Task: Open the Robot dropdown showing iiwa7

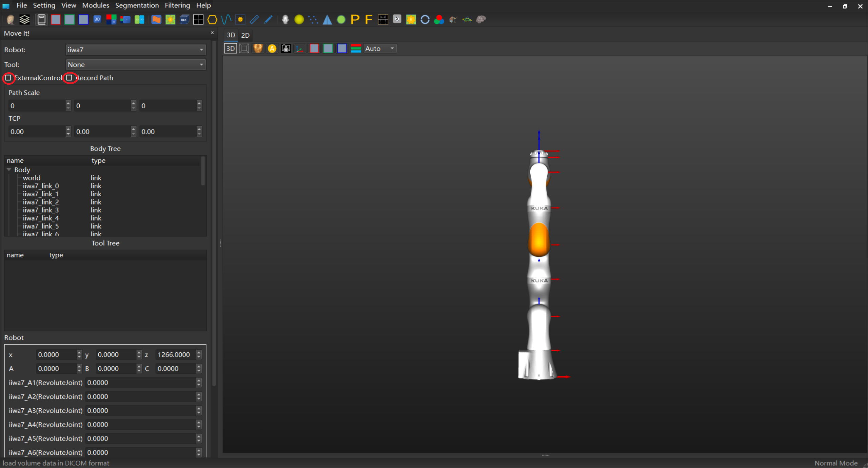Action: [x=136, y=50]
